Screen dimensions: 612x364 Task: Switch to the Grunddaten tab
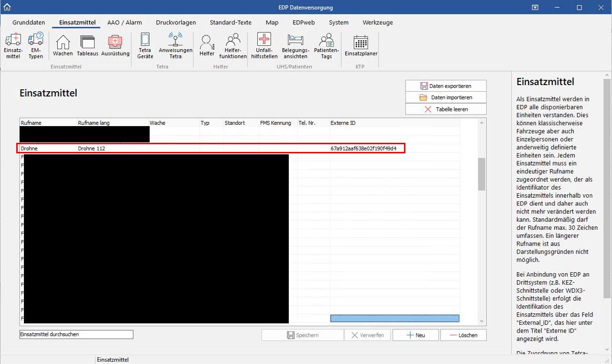pos(29,22)
